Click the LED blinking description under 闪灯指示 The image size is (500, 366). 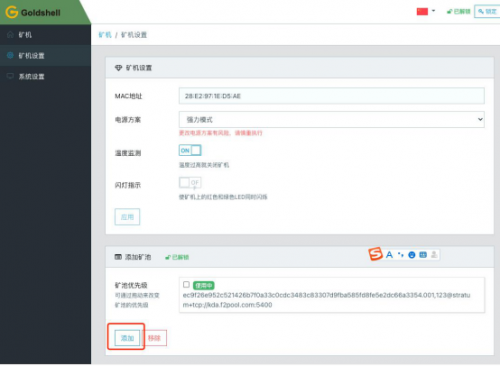tap(223, 197)
